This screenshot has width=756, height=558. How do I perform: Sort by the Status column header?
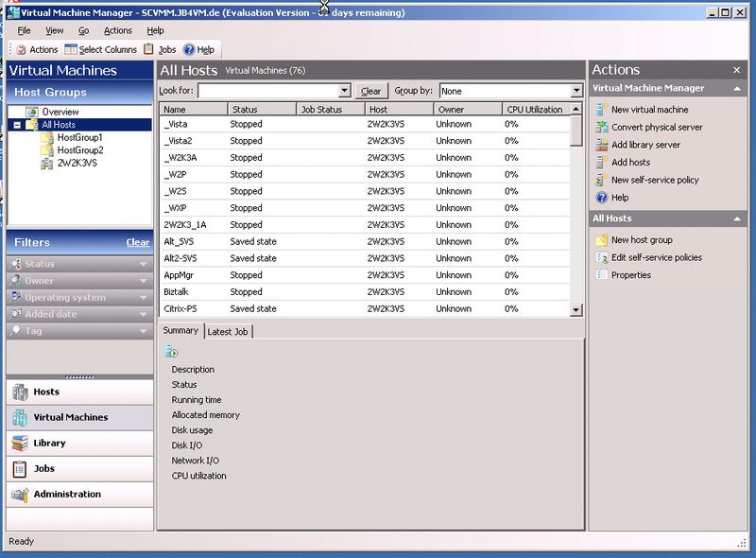click(x=262, y=110)
